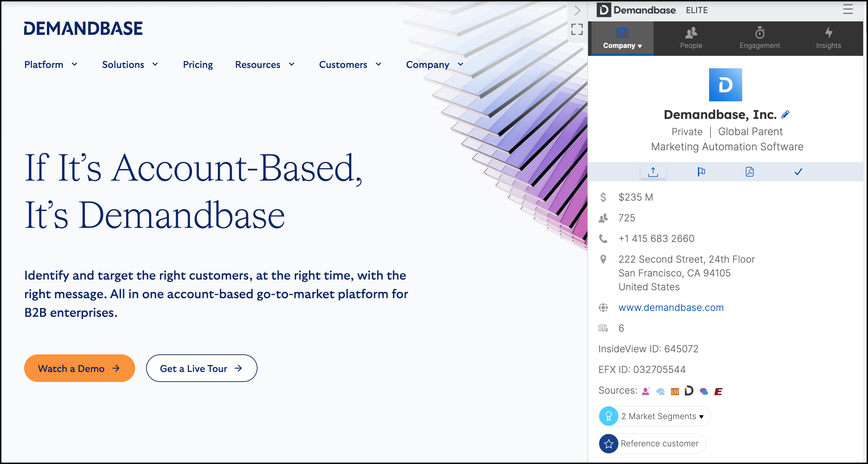The height and width of the screenshot is (464, 868).
Task: Click the phone number +1 415 683 2660
Action: click(656, 239)
